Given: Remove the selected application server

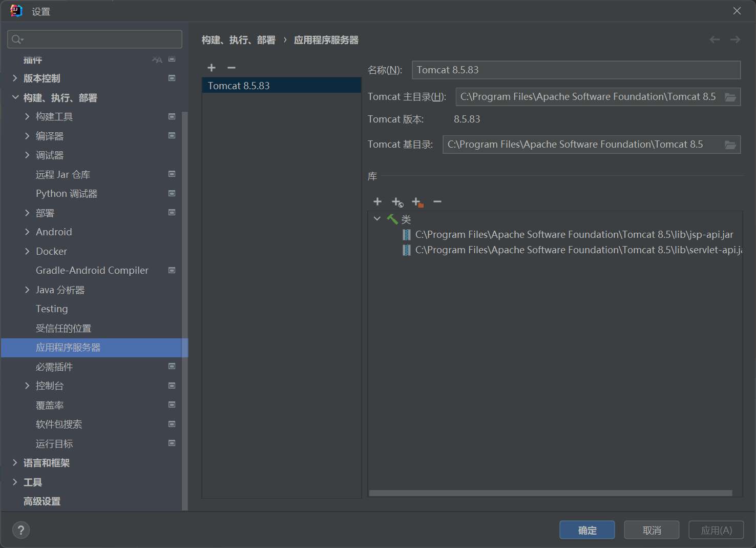Looking at the screenshot, I should click(232, 68).
